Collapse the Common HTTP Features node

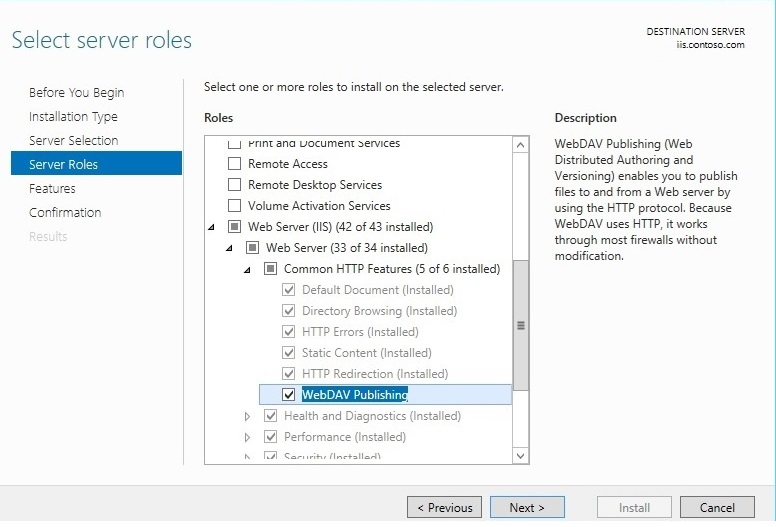[247, 270]
